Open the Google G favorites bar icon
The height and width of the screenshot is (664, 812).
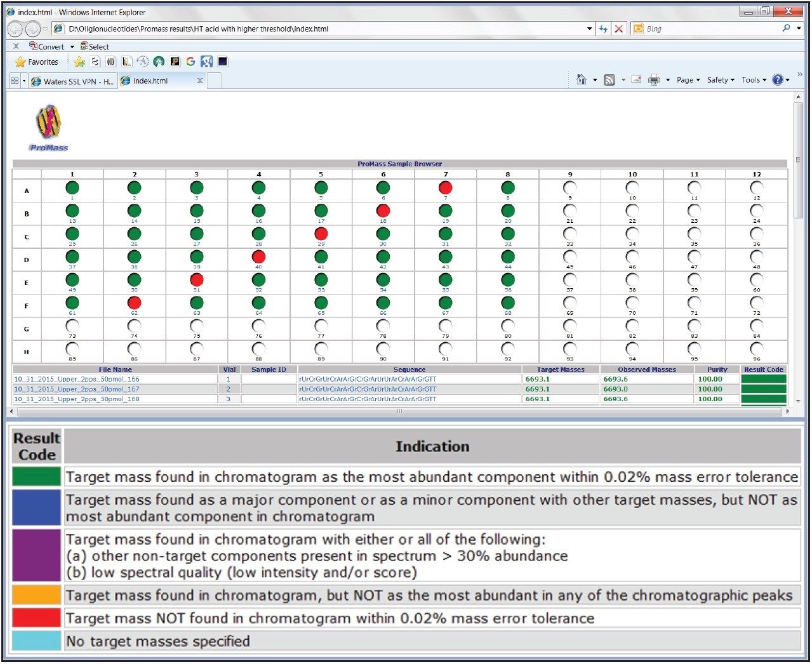point(190,62)
